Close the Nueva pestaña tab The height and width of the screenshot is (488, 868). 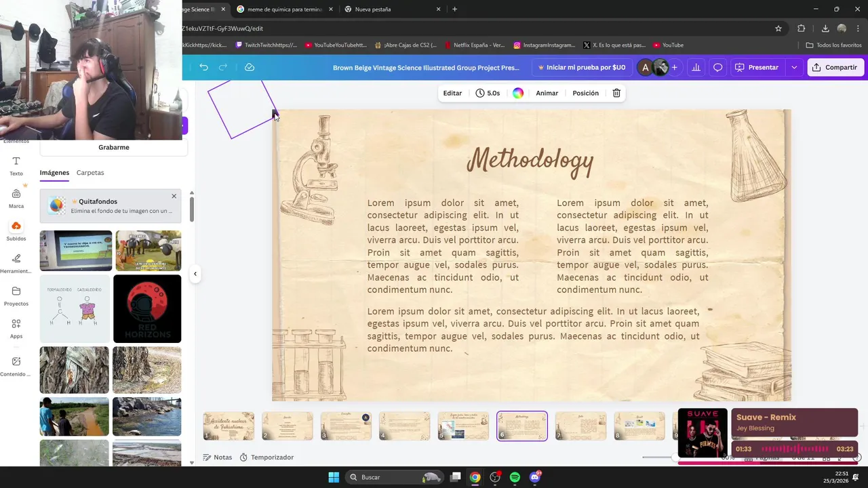click(438, 9)
